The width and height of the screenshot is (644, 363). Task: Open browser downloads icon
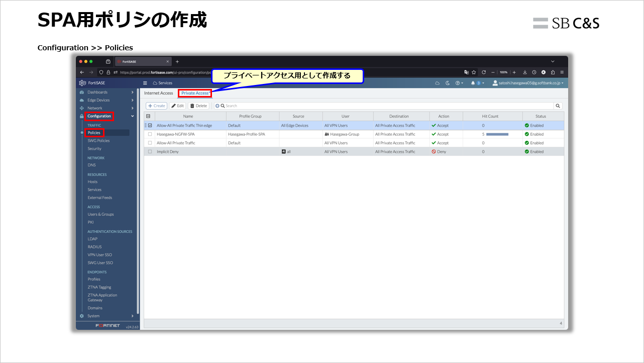click(x=525, y=72)
